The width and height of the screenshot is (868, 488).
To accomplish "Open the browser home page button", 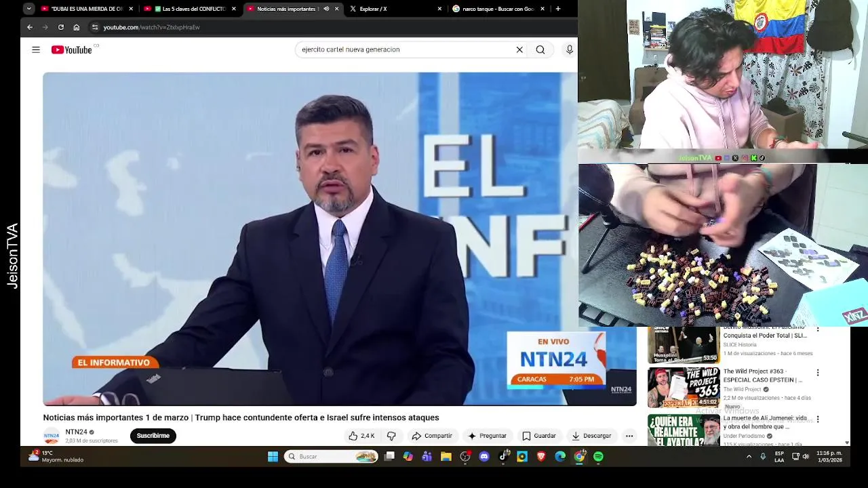I will tap(77, 27).
